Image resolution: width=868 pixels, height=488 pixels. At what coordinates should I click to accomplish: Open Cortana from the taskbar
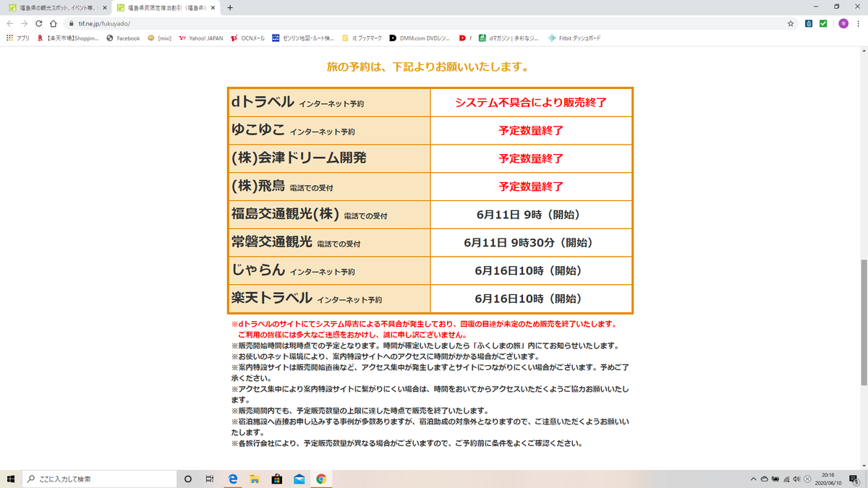click(x=187, y=479)
